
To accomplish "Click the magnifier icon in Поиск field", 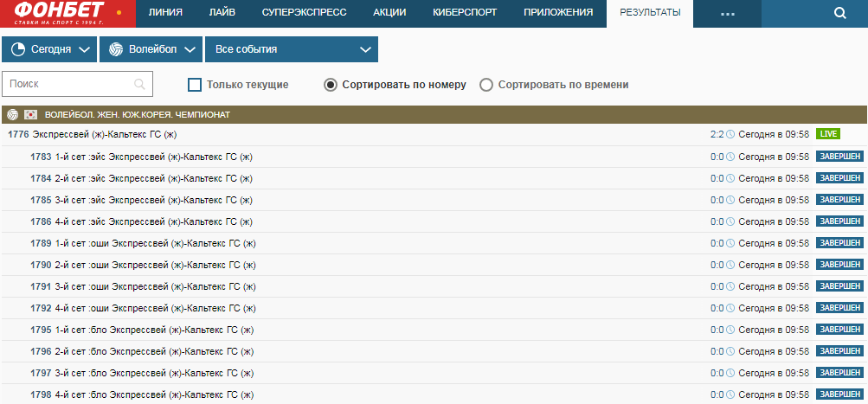I will (x=139, y=84).
